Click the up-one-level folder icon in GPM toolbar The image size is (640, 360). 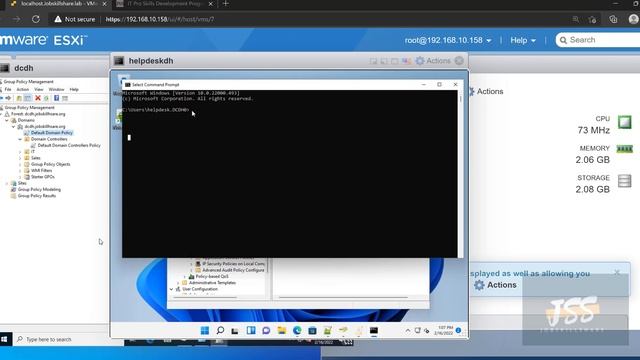pos(19,98)
